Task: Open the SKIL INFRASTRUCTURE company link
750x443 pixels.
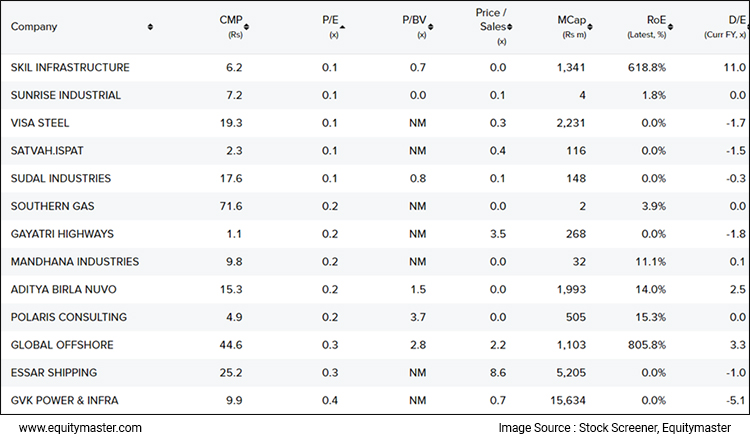Action: [x=70, y=68]
